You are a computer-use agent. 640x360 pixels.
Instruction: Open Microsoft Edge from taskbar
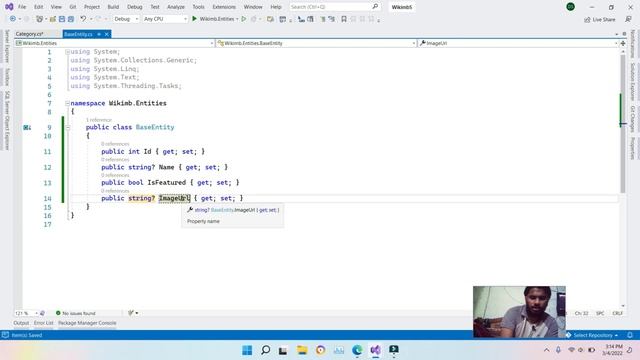click(x=357, y=350)
